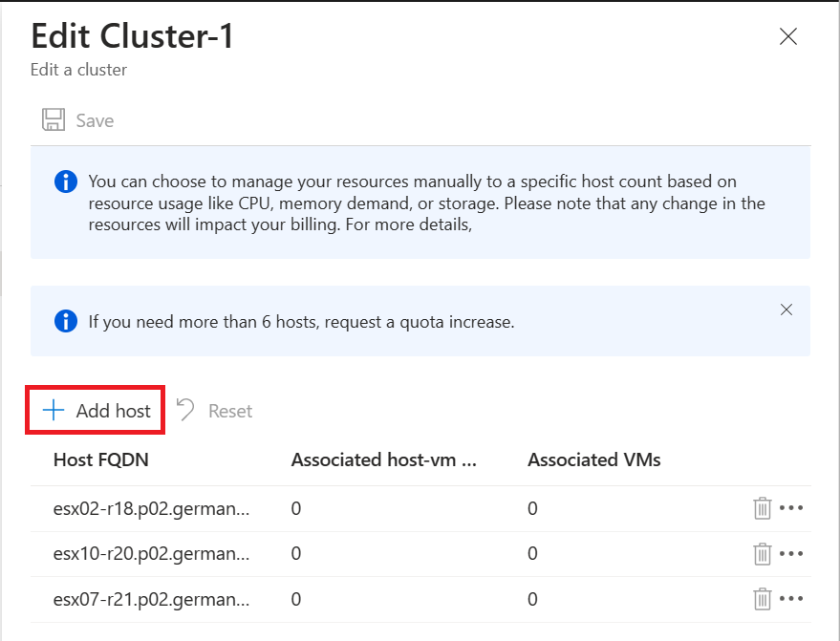
Task: Click the Add host button
Action: pyautogui.click(x=96, y=410)
